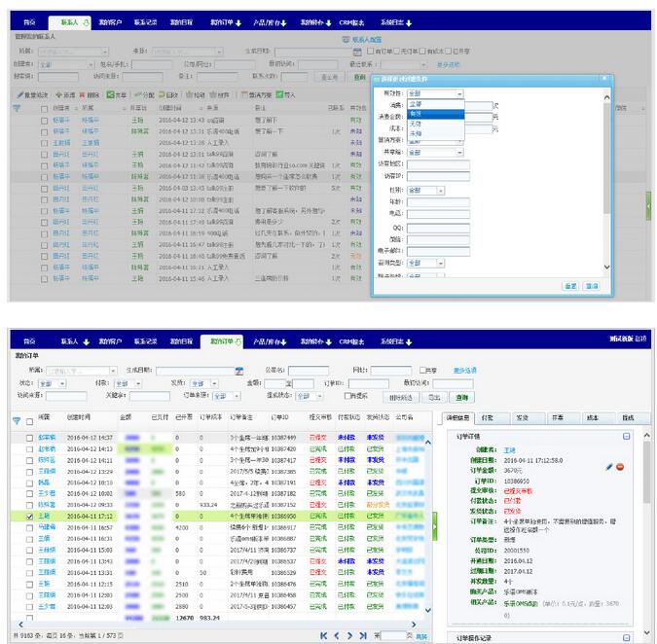Click the blue pencil edit icon in order details
Screen dimensions: 657x644
pyautogui.click(x=609, y=466)
